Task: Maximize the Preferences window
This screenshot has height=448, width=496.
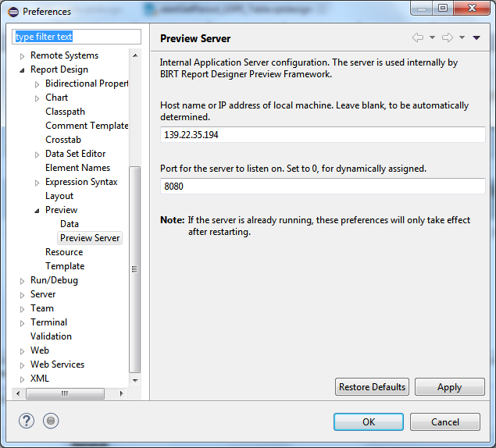Action: (x=443, y=8)
